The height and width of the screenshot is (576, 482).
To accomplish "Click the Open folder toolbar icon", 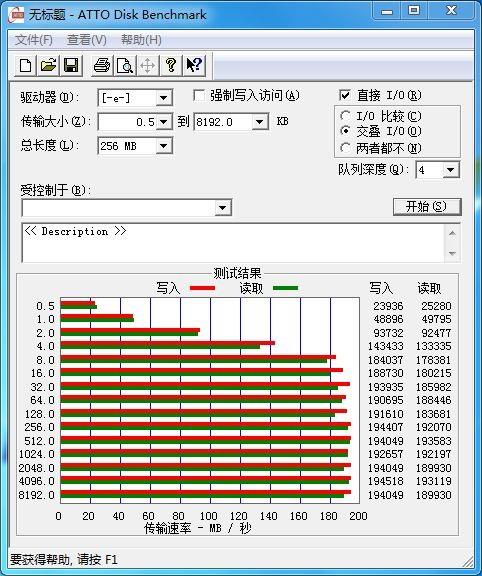I will 48,65.
